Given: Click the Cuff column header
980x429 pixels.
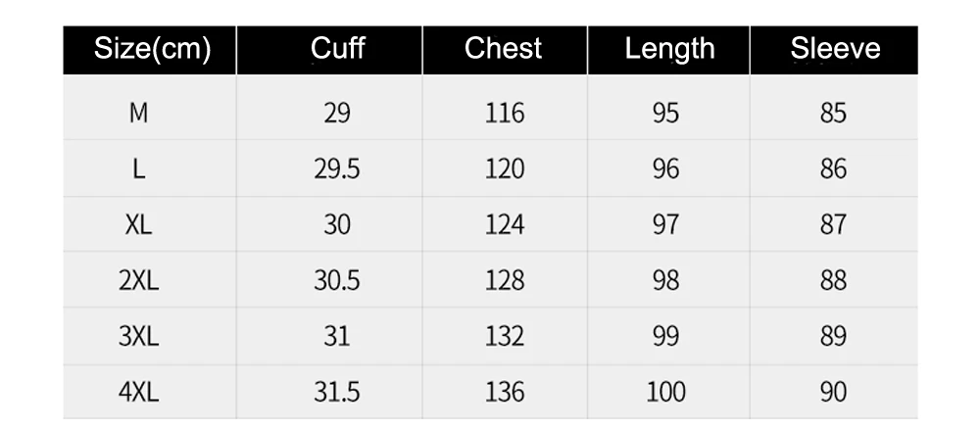Looking at the screenshot, I should click(337, 49).
